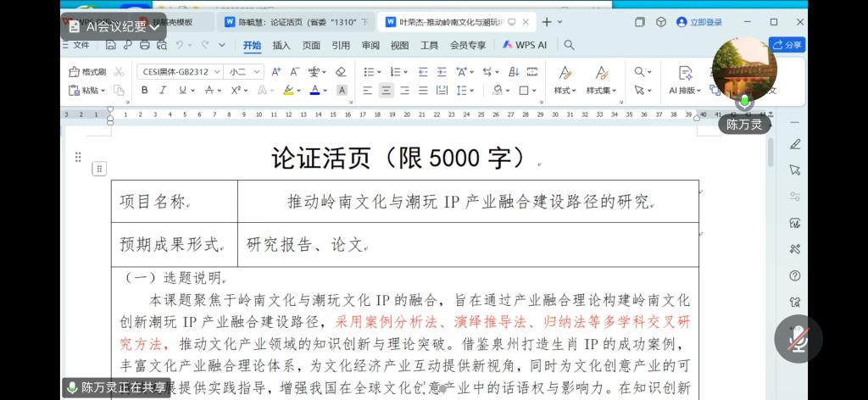Switch to the 插入 ribbon tab
The image size is (868, 400).
click(x=281, y=45)
